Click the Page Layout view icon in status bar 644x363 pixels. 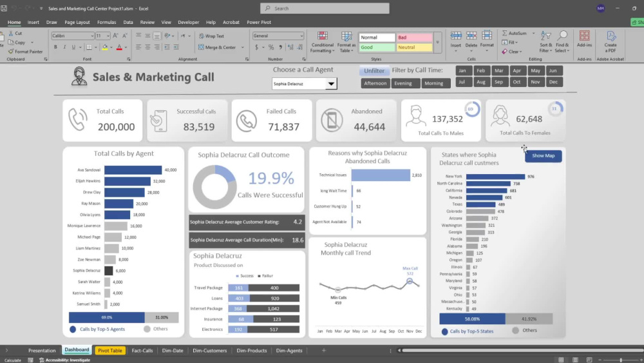(x=575, y=360)
